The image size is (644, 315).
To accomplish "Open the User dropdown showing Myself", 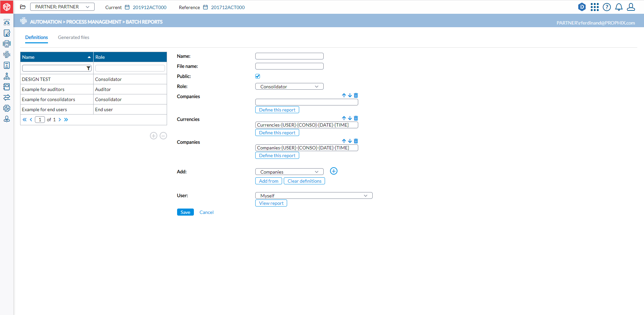I will point(314,195).
